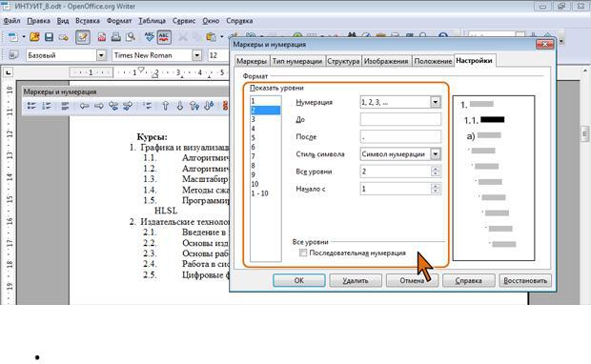Select the 1 - 10 entry in the levels list
Image resolution: width=591 pixels, height=364 pixels.
(x=266, y=193)
